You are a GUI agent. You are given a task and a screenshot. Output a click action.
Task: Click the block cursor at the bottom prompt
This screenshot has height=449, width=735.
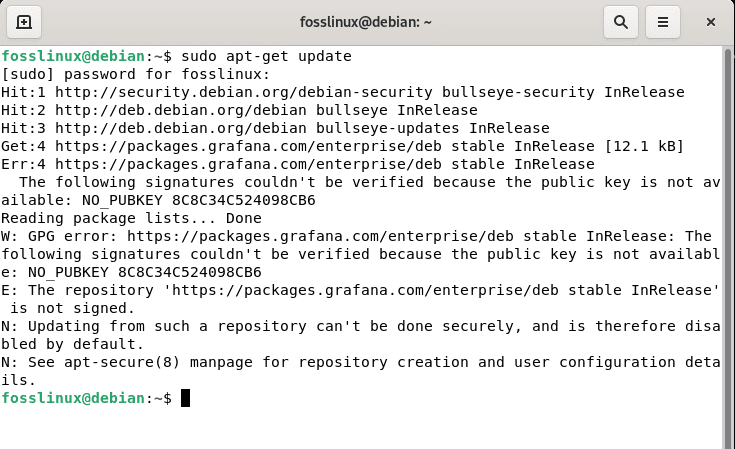click(x=185, y=398)
